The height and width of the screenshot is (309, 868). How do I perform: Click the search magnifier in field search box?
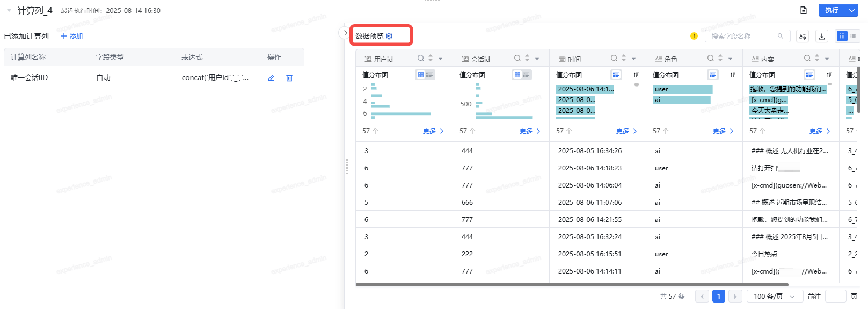(x=781, y=36)
